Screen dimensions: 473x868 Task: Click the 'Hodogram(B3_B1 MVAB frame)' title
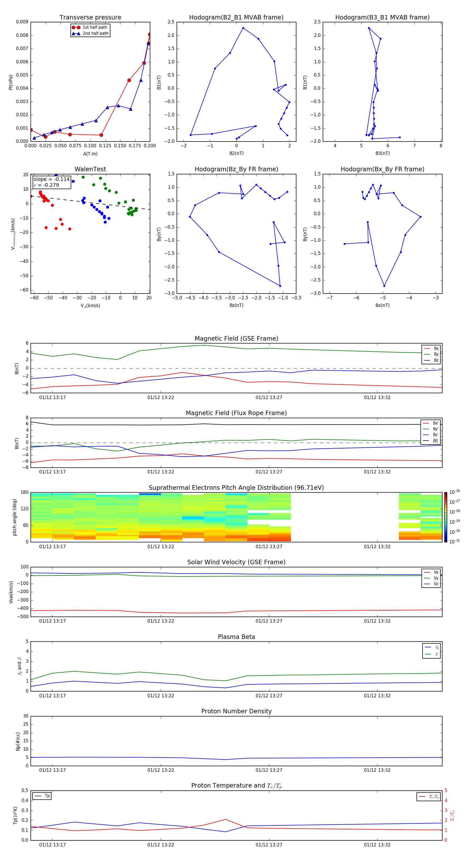[382, 18]
